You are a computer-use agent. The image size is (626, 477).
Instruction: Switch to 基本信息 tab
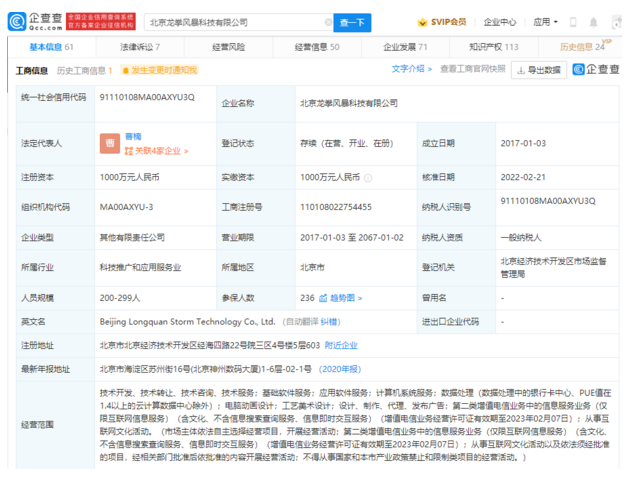click(52, 47)
